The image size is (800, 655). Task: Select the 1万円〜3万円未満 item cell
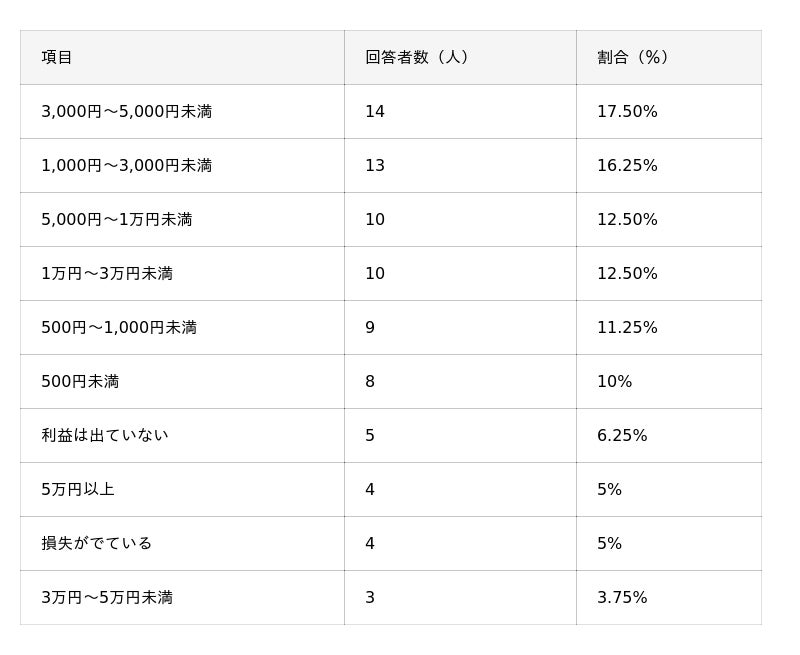point(107,273)
